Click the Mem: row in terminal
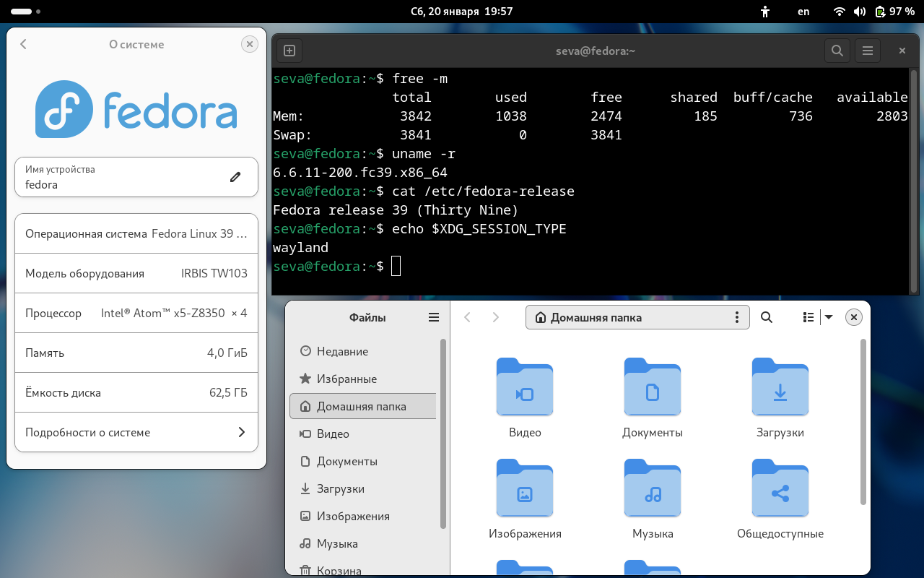The image size is (924, 578). click(x=590, y=116)
